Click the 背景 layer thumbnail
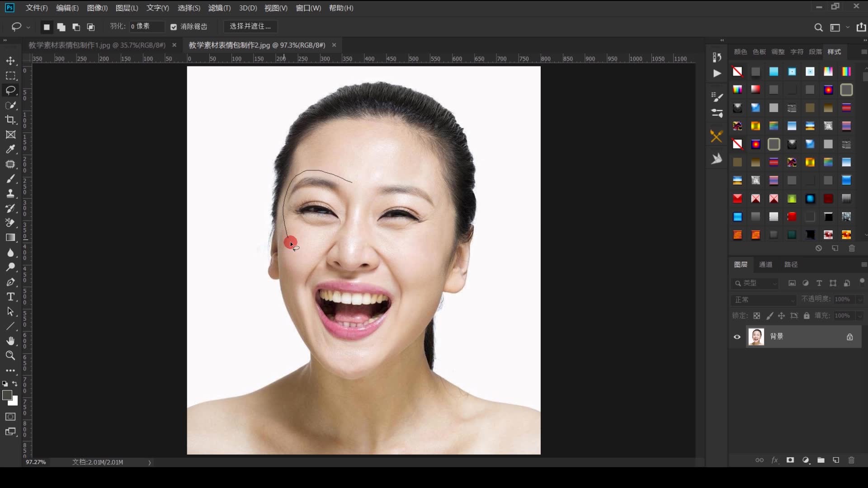 point(756,337)
